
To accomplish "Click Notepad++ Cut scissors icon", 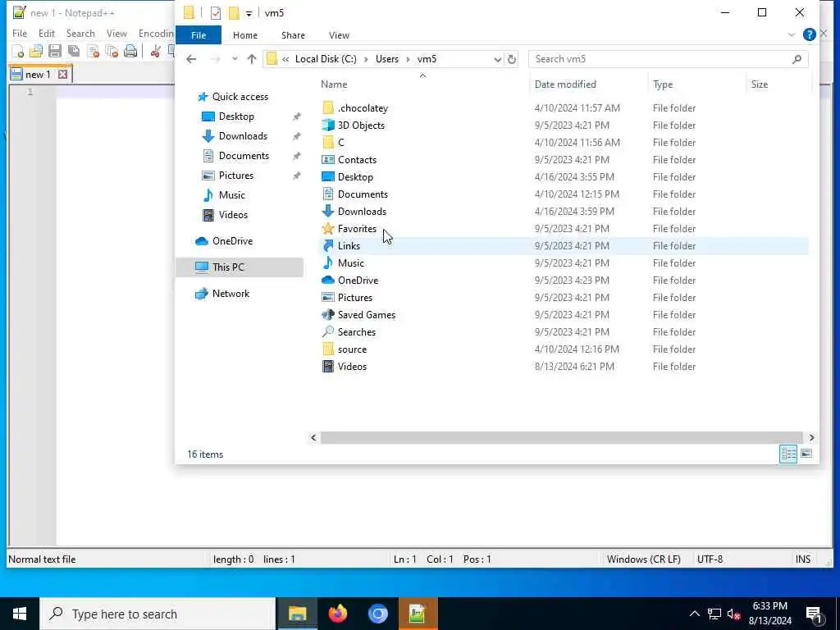I will (155, 52).
